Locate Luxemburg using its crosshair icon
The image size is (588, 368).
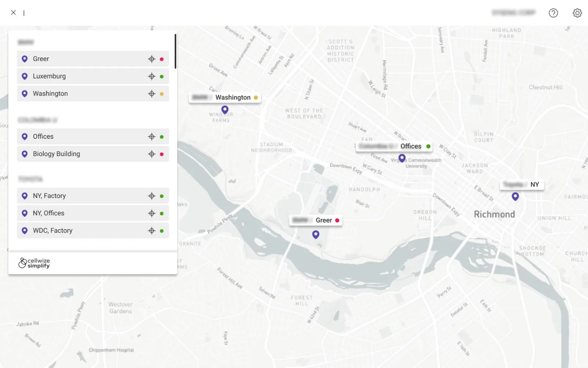tap(152, 76)
